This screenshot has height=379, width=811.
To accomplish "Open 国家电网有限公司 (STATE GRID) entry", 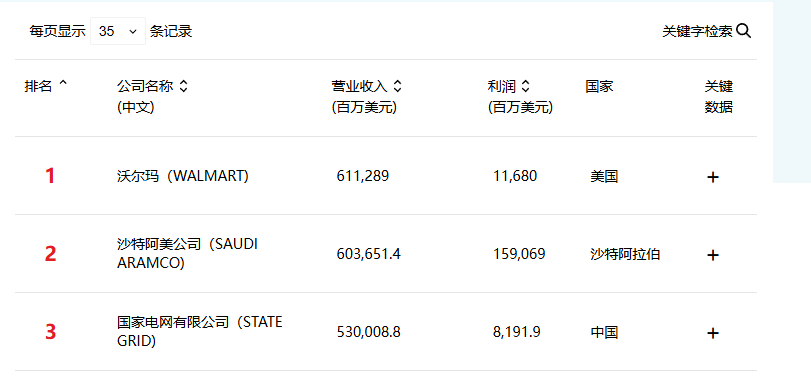I will pyautogui.click(x=200, y=331).
